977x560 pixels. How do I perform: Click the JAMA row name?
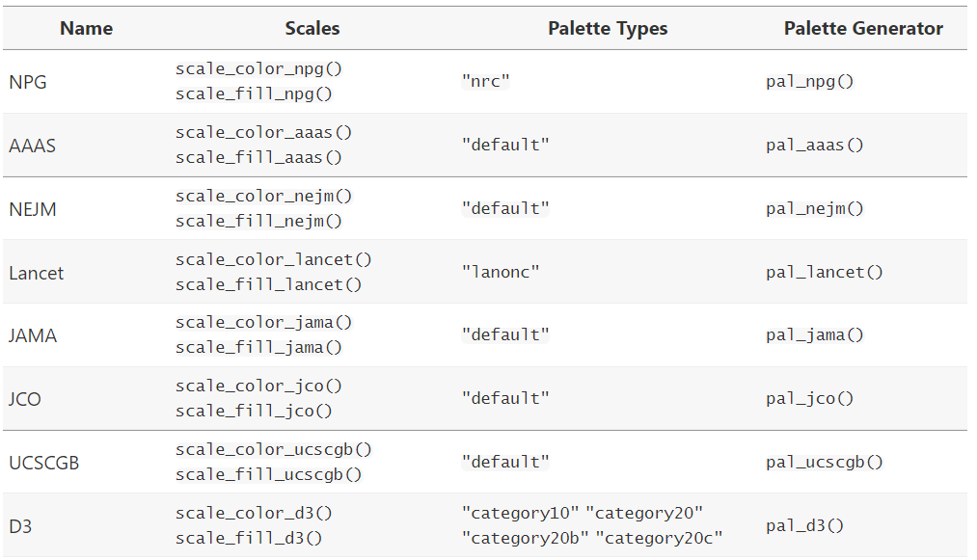click(33, 335)
